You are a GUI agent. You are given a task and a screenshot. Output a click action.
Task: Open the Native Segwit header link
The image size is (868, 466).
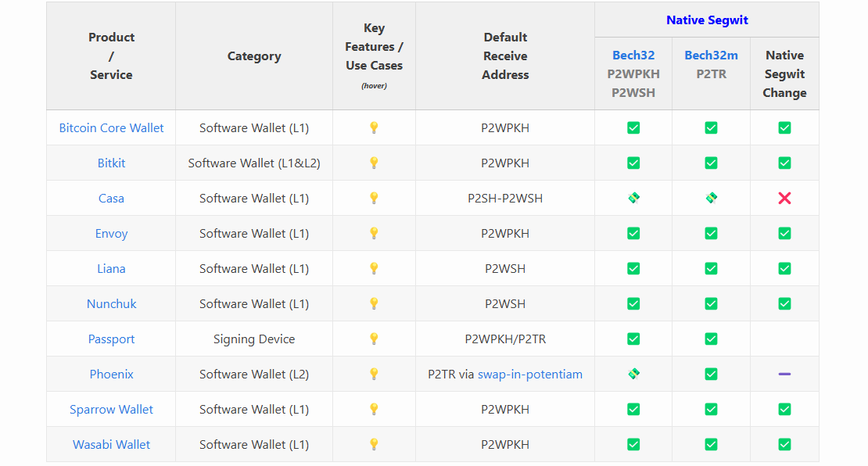(x=707, y=20)
